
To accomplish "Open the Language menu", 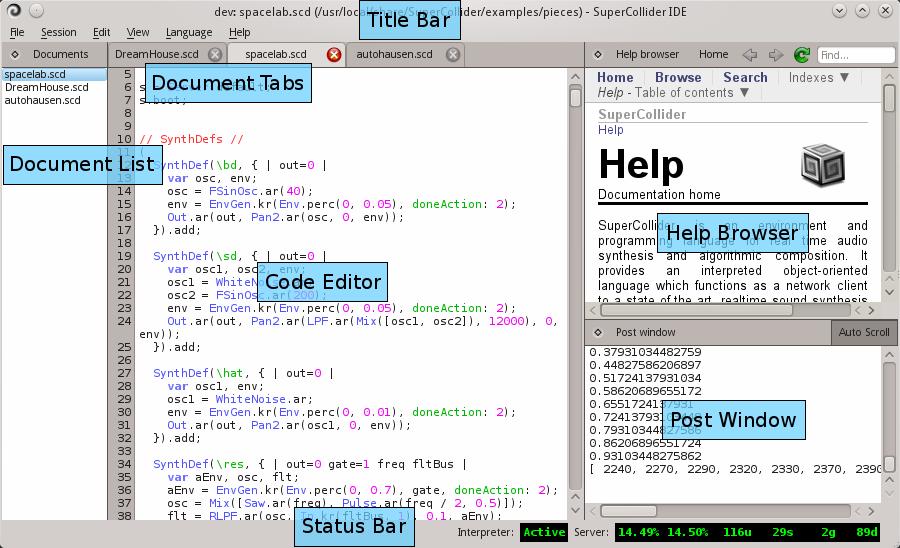I will click(189, 33).
